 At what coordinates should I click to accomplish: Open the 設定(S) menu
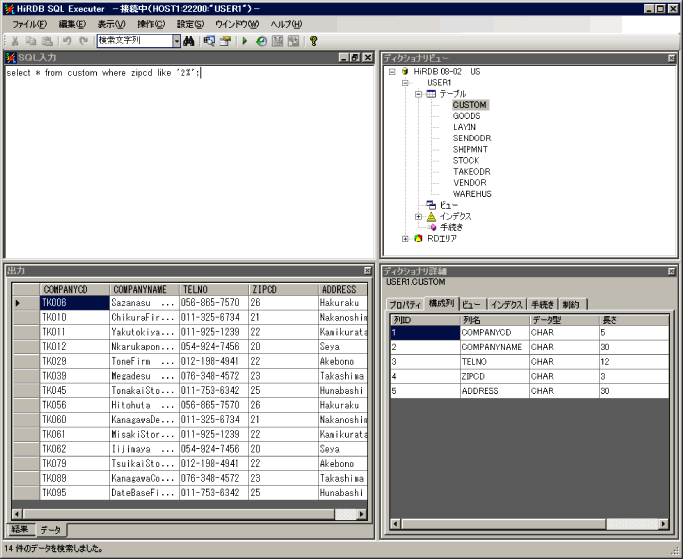[x=191, y=24]
